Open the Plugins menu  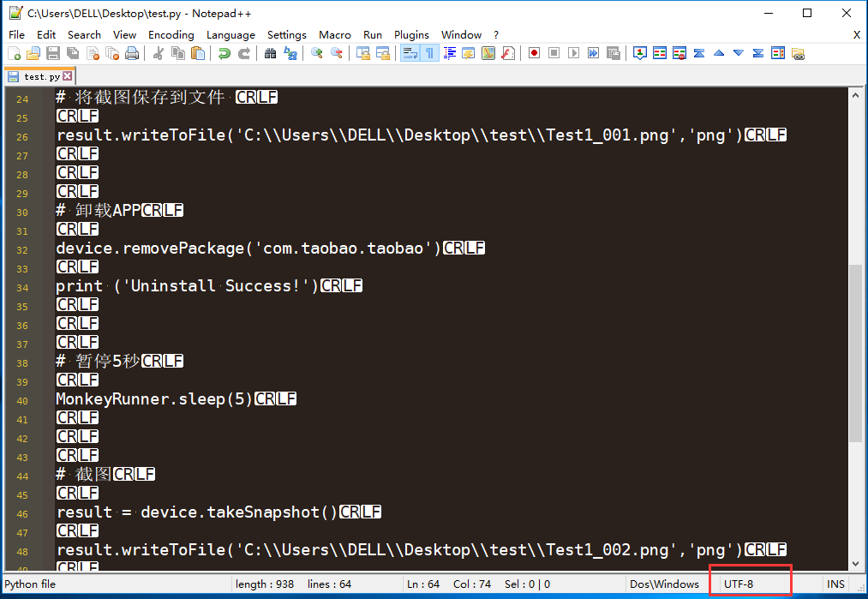coord(411,35)
